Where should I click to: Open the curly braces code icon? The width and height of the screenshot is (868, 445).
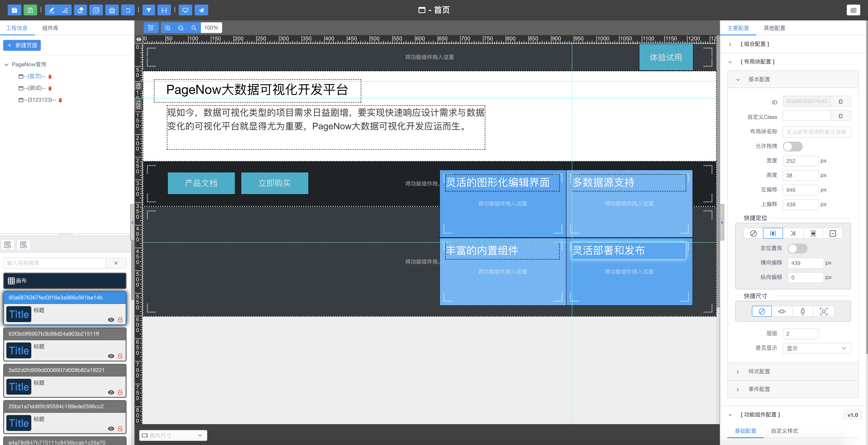(164, 10)
